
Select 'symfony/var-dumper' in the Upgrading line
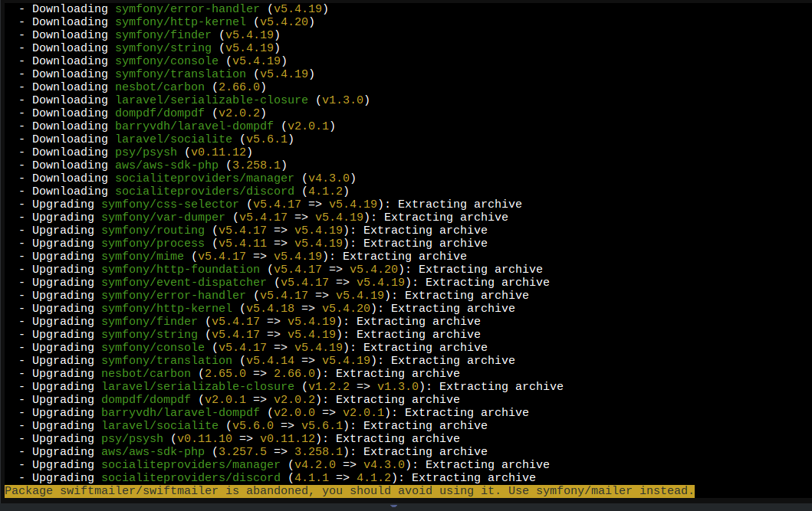pyautogui.click(x=163, y=218)
